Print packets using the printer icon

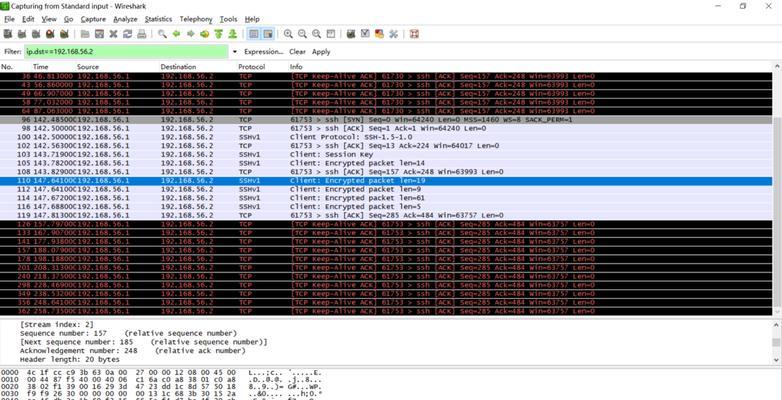[x=142, y=34]
